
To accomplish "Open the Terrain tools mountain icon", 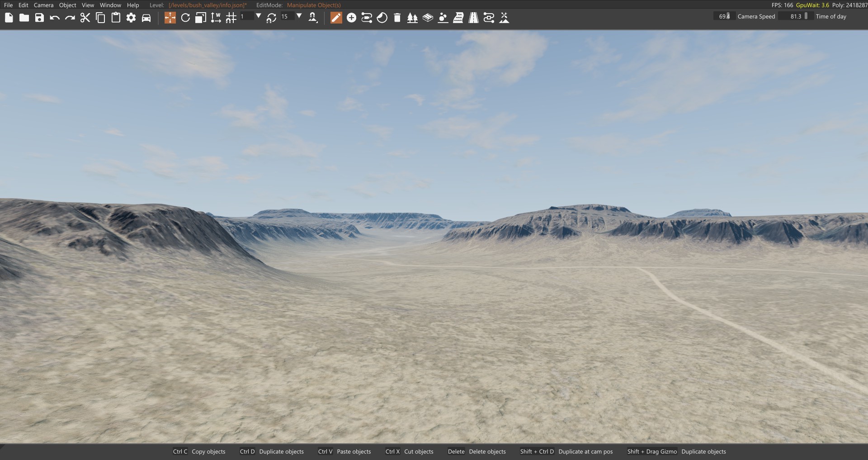I will (504, 18).
